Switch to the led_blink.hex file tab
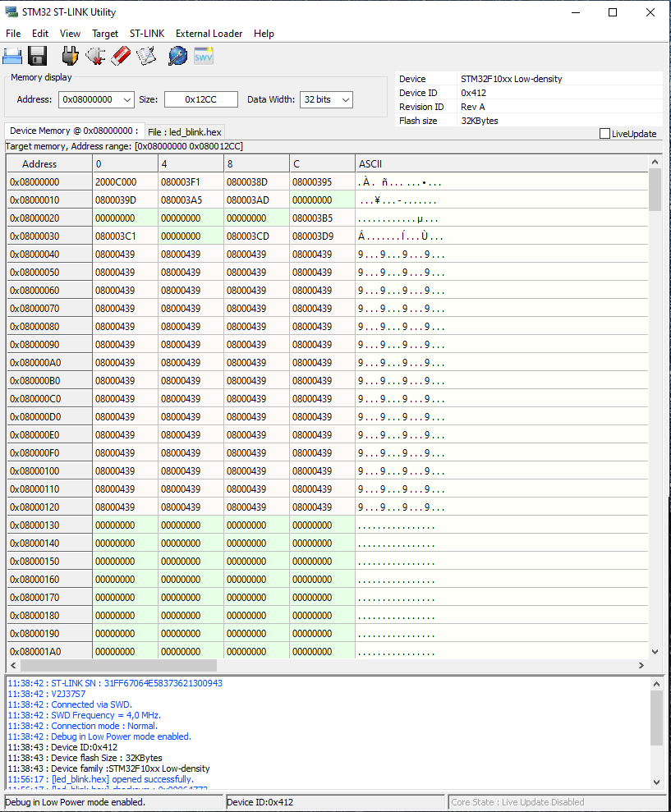Screen dimensions: 671x812 tap(184, 131)
